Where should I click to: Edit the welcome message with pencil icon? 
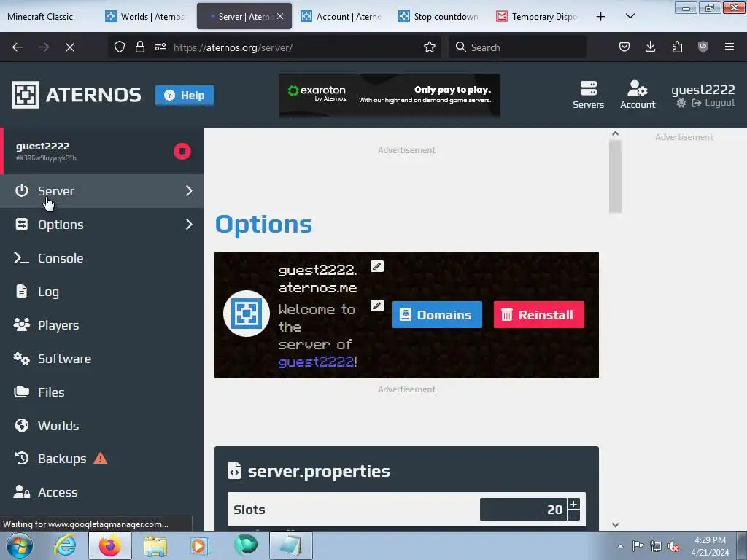377,306
